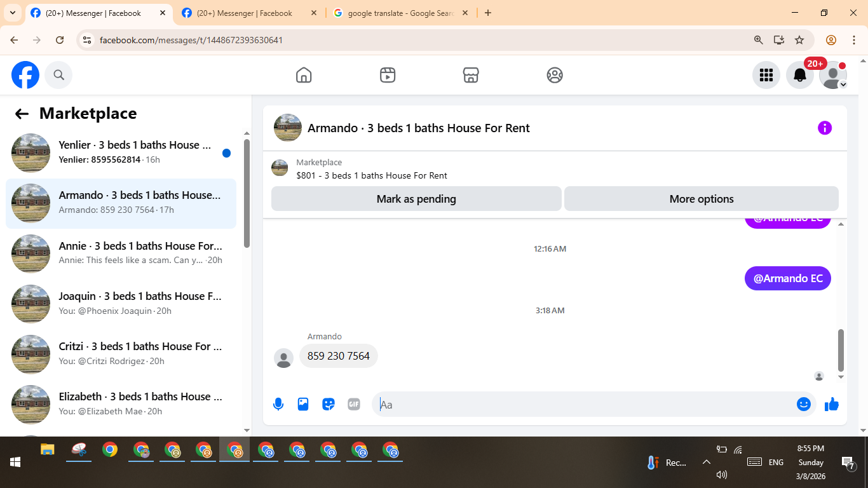The height and width of the screenshot is (488, 868).
Task: Open the Windows Start menu
Action: pos(15,462)
